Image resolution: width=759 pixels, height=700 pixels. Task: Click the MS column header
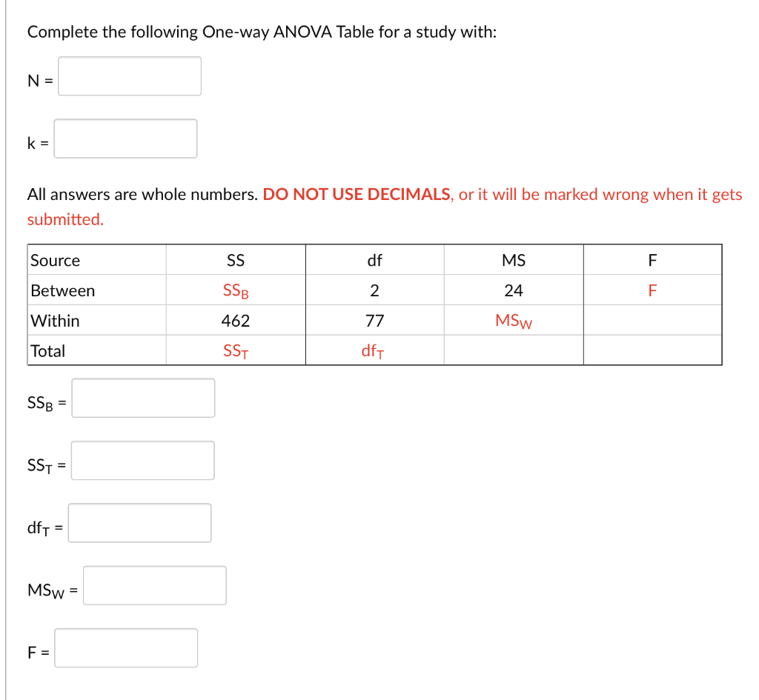(x=514, y=260)
